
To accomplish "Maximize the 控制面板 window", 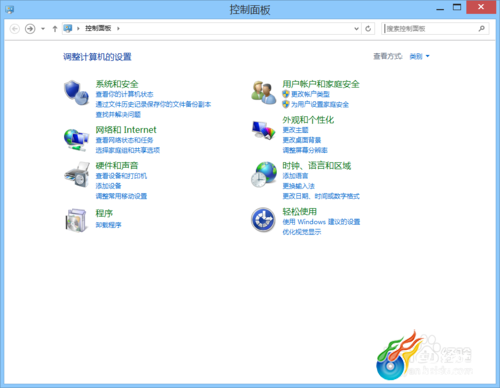I will coord(457,7).
